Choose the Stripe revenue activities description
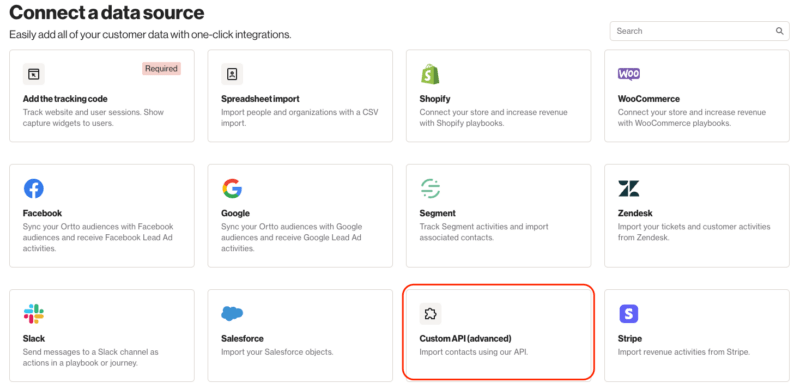This screenshot has height=389, width=800. tap(684, 352)
